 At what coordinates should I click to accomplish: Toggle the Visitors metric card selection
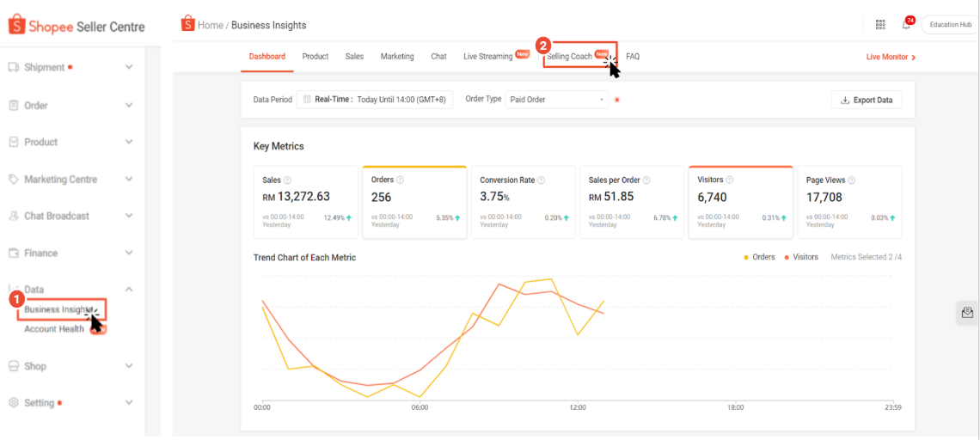(739, 202)
